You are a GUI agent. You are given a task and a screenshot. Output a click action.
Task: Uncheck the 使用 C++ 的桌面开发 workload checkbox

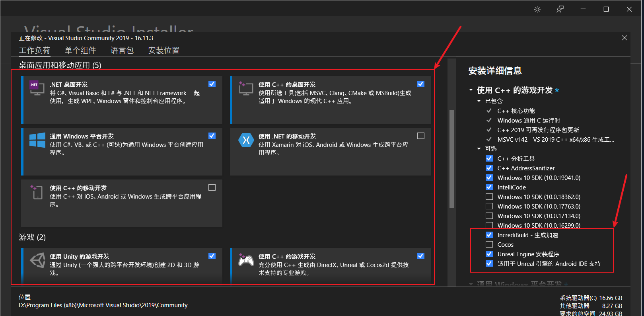421,84
